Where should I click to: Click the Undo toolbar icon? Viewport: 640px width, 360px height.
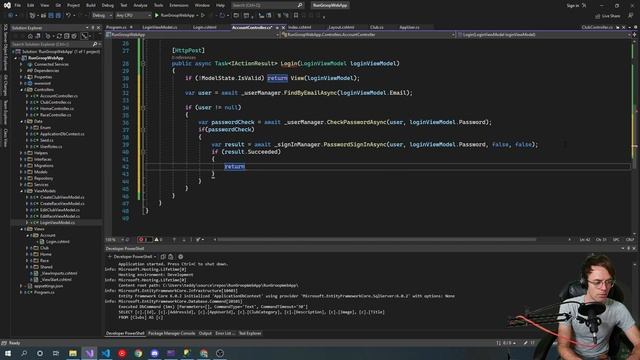tap(68, 16)
